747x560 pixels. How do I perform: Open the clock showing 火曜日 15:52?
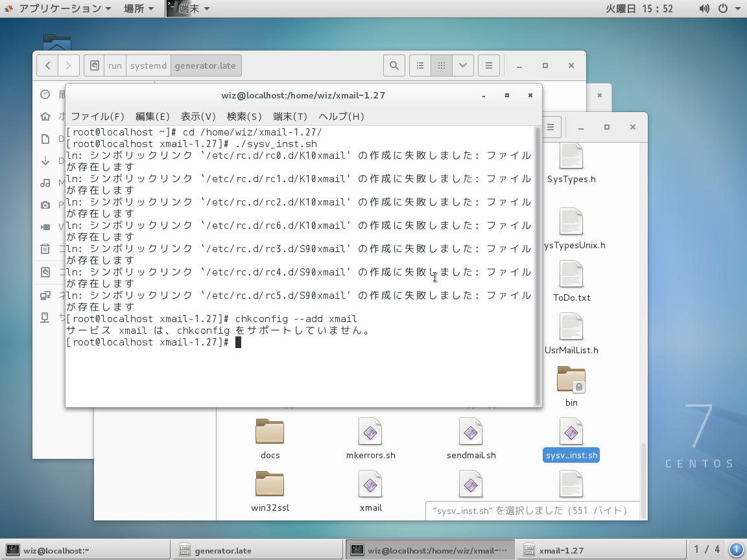tap(639, 8)
